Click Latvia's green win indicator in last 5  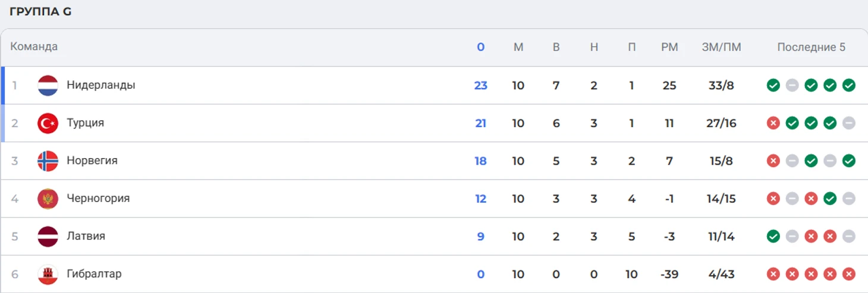[773, 237]
